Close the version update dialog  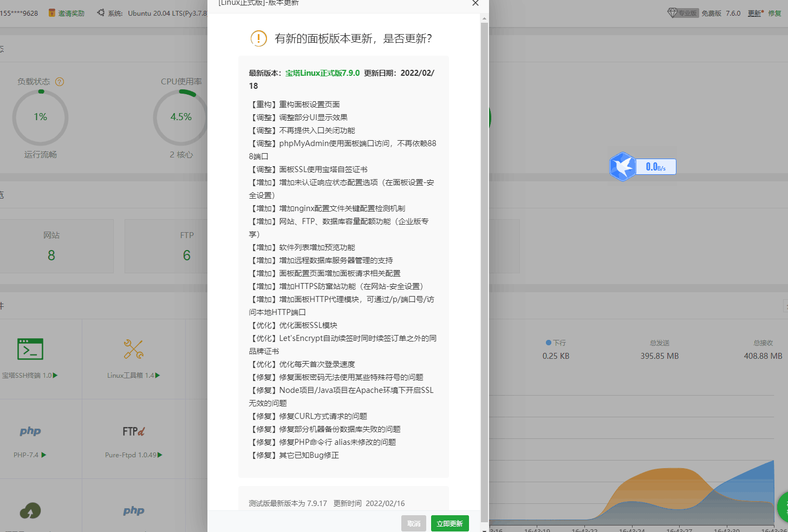pos(475,3)
